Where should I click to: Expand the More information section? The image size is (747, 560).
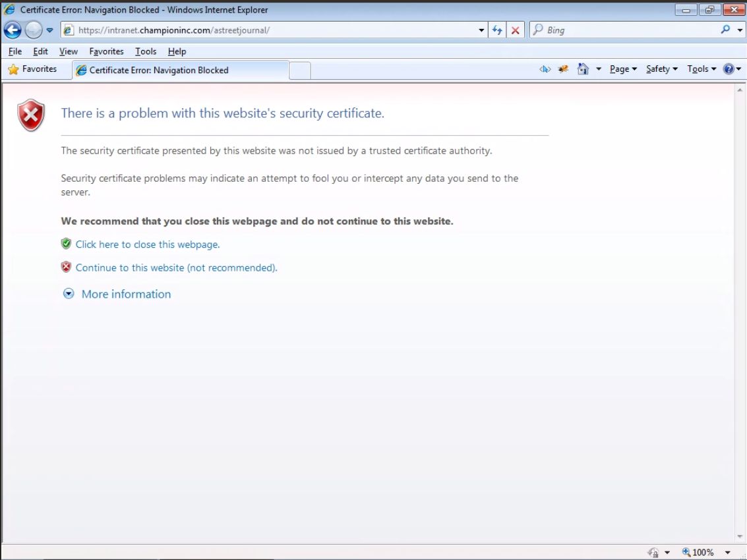click(x=126, y=294)
